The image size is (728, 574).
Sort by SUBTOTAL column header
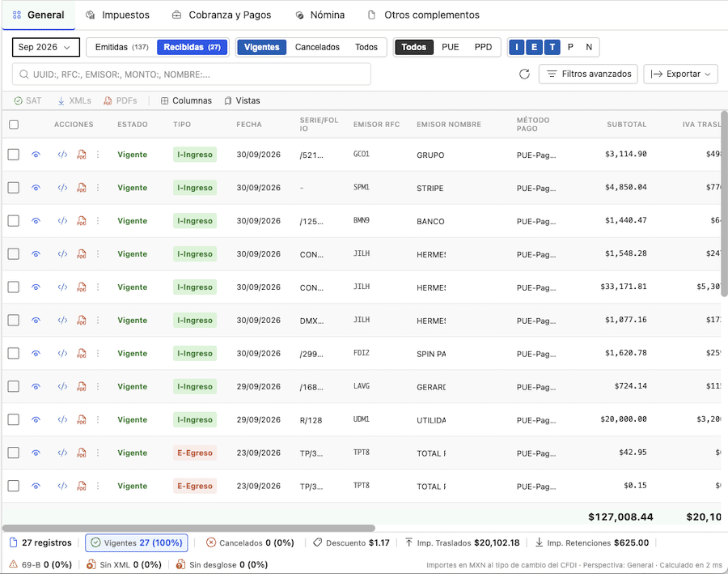point(626,125)
